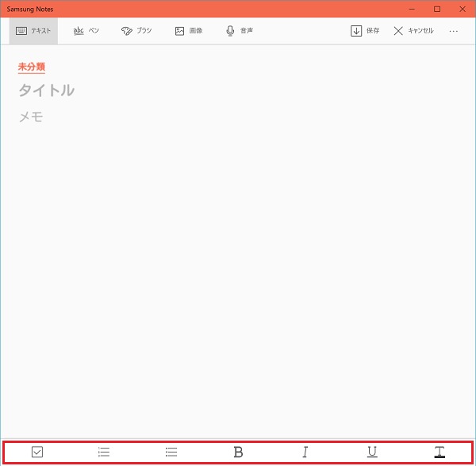
Task: Cancel editing with キャンセル
Action: pyautogui.click(x=413, y=31)
